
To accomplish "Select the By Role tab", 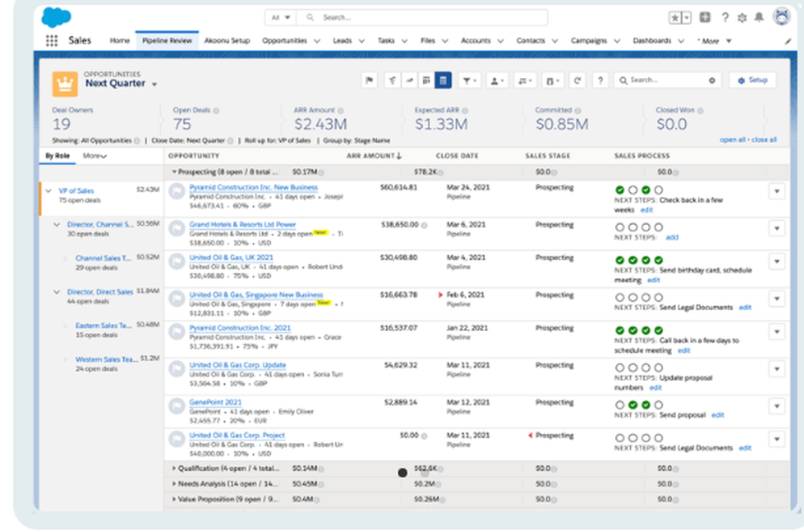I will coord(57,156).
